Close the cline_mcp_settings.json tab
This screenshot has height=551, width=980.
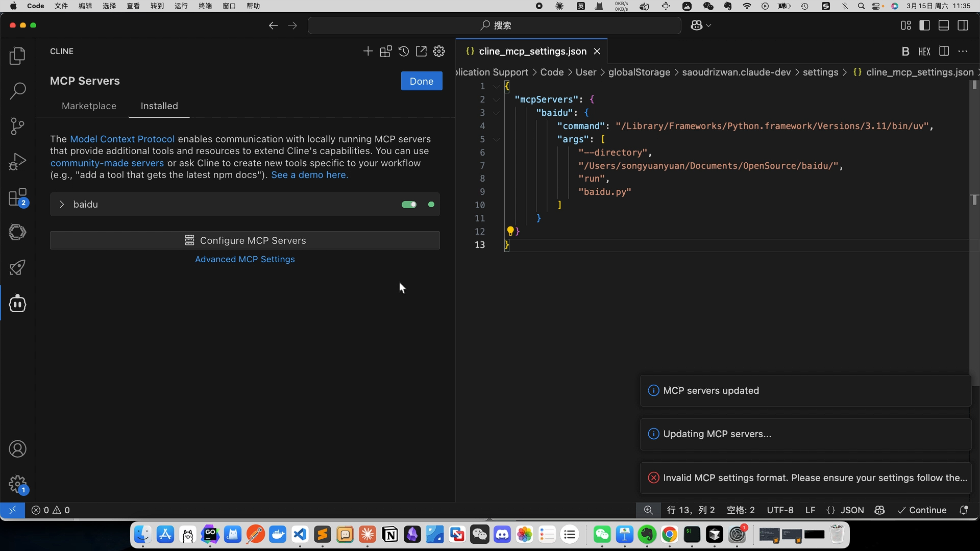(x=597, y=52)
